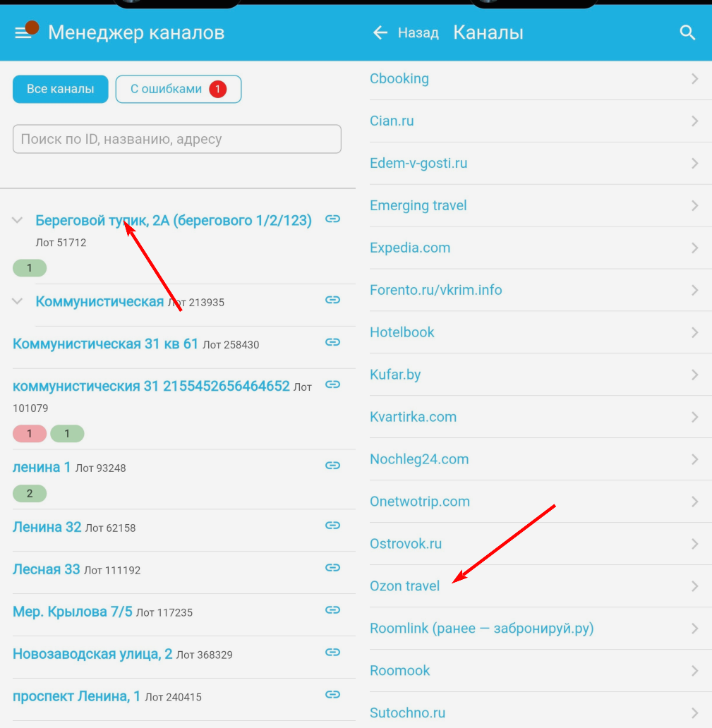Open Kufar.by row chevron

click(694, 374)
